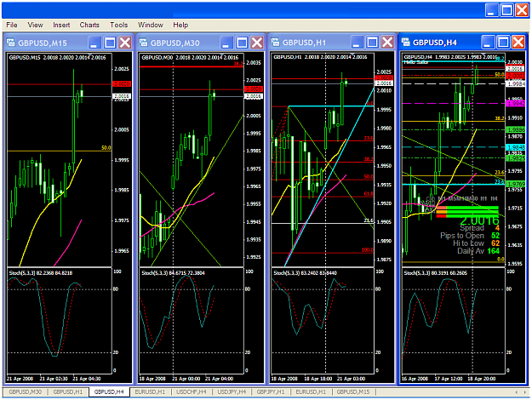Viewport: 532px width, 400px height.
Task: Open the File menu
Action: pos(12,25)
